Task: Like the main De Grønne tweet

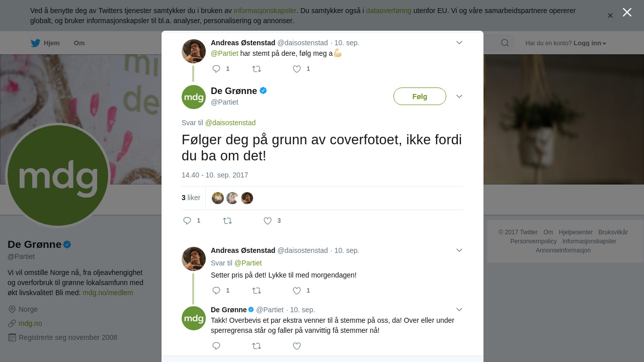Action: [x=268, y=221]
